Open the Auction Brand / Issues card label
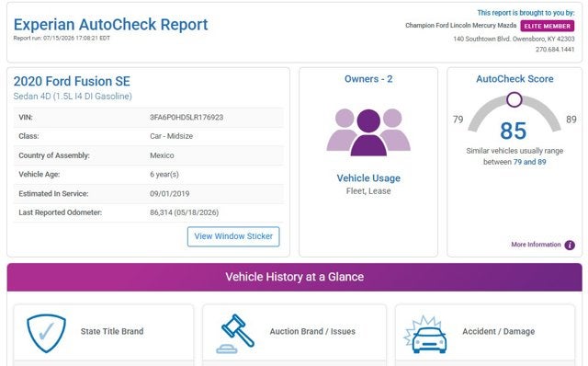 coord(312,331)
